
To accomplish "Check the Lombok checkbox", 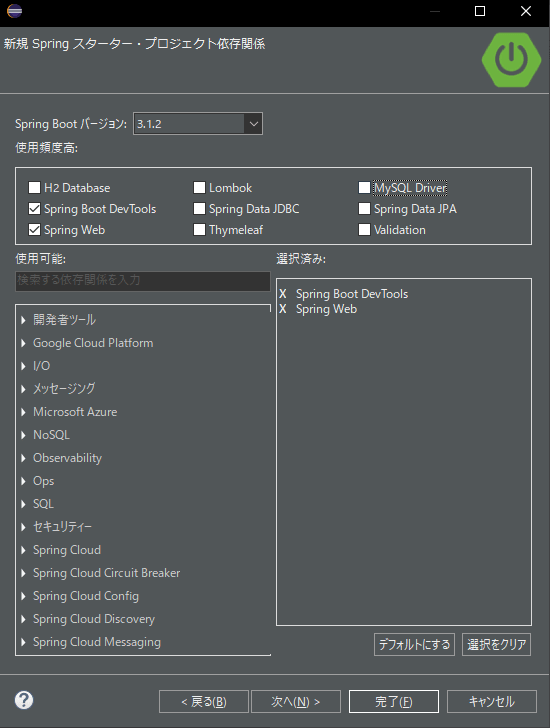I will click(199, 188).
